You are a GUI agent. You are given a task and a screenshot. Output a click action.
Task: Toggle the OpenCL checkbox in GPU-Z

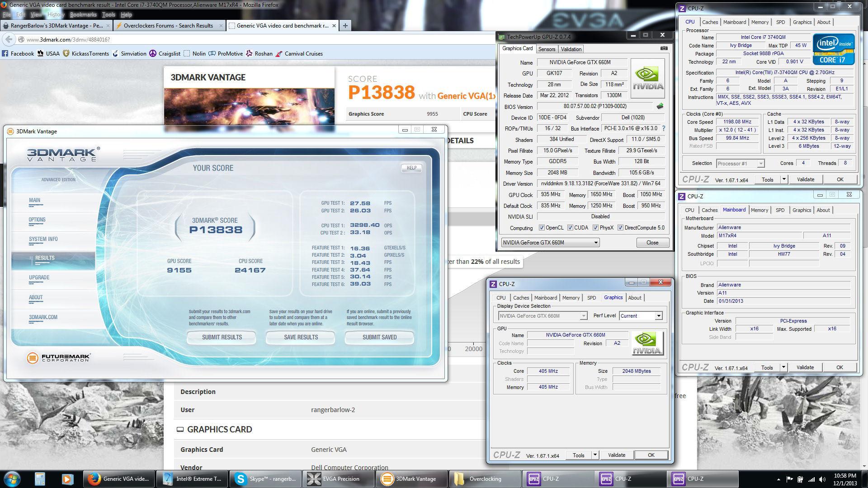[x=542, y=228]
